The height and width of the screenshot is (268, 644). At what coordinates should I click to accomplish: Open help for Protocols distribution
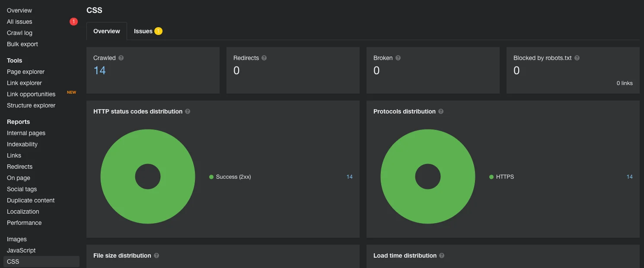(x=441, y=111)
